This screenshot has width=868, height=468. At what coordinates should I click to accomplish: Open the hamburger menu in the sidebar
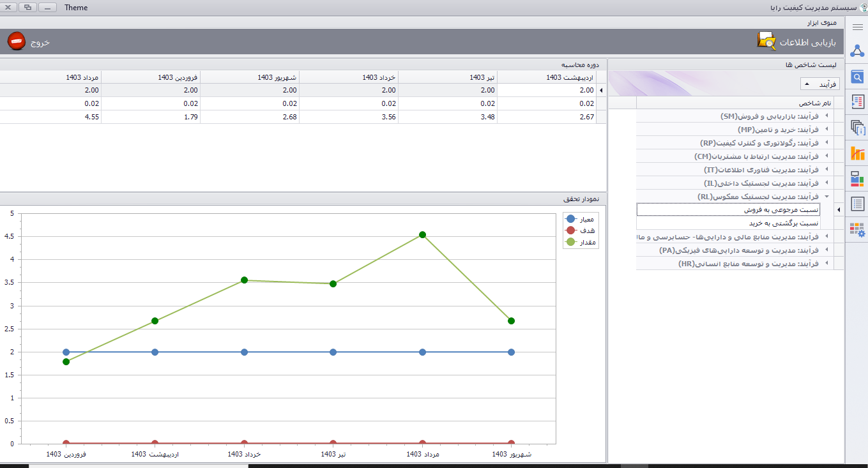pyautogui.click(x=857, y=27)
